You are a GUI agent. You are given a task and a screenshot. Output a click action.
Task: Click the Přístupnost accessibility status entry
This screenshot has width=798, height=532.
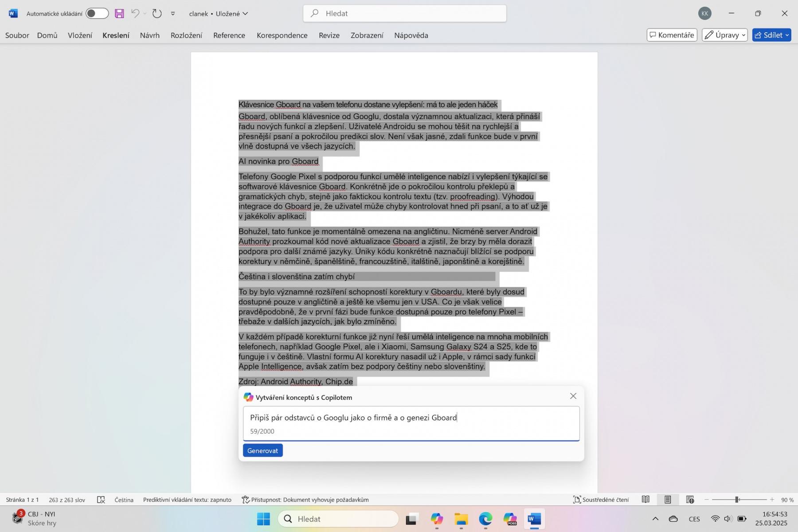(x=305, y=500)
